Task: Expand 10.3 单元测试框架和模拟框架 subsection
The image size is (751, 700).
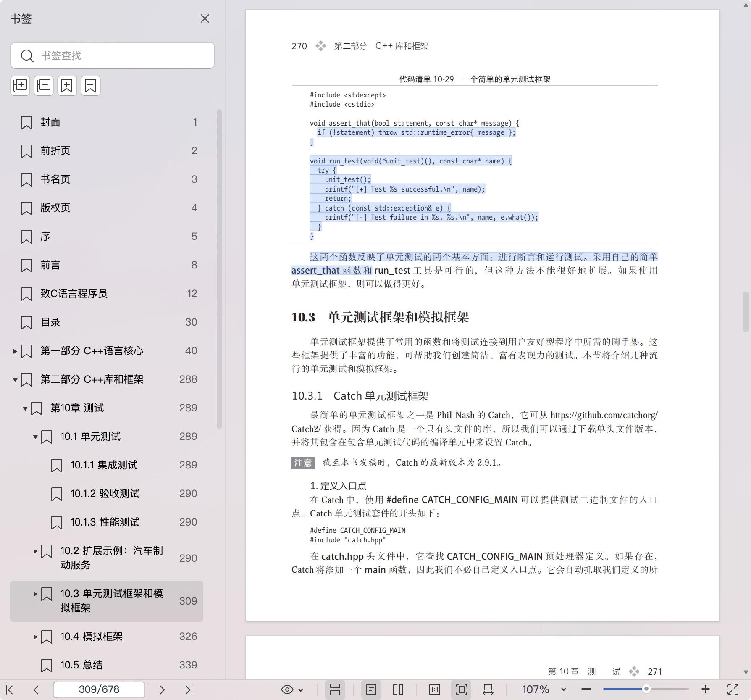Action: point(35,594)
